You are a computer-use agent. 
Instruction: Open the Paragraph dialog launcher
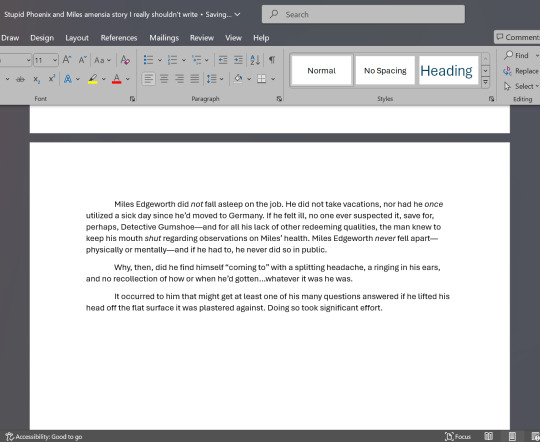tap(279, 99)
